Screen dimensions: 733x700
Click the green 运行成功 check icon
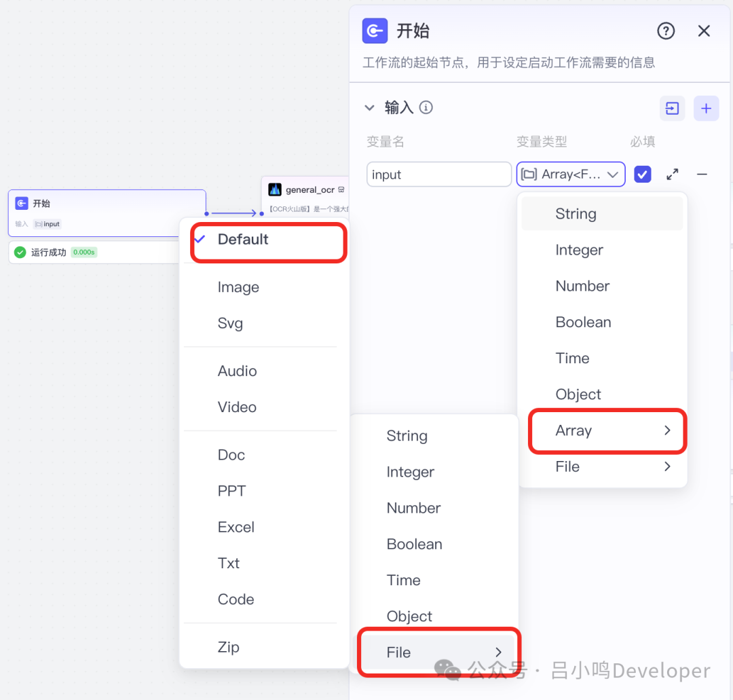[20, 253]
